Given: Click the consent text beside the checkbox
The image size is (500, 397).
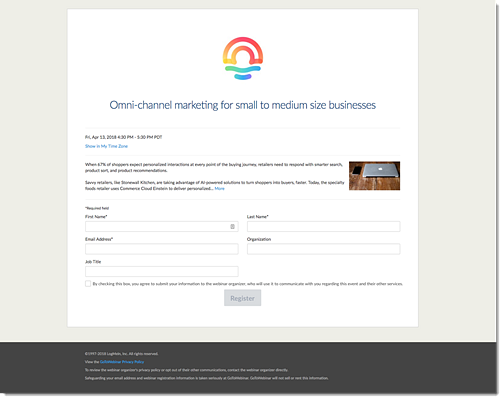Looking at the screenshot, I should tap(248, 284).
